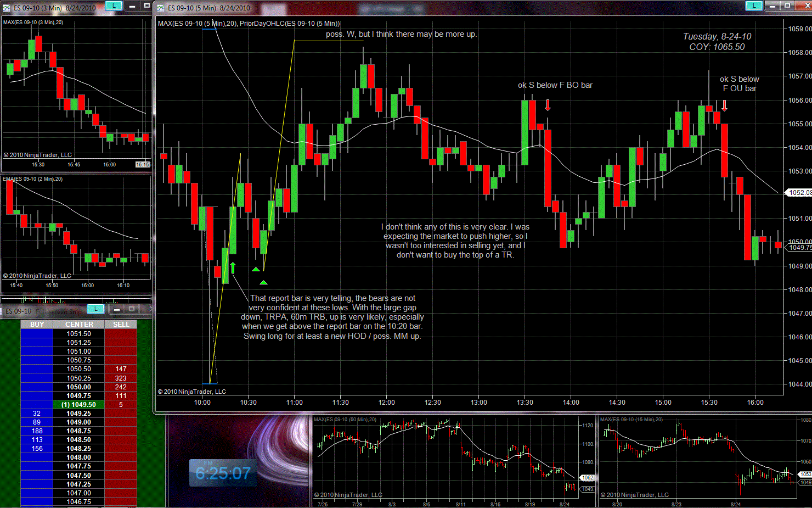Select red arrow under 'ok S below F BO bar'
This screenshot has width=812, height=508.
click(548, 105)
